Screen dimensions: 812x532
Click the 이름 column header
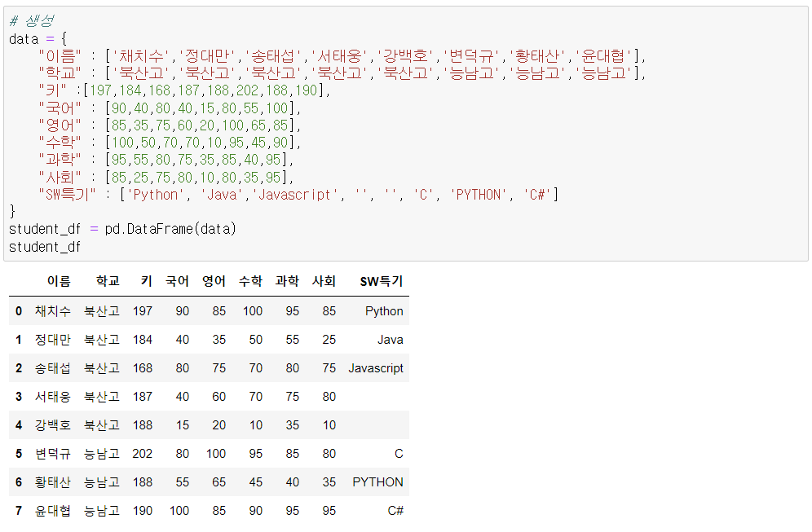(59, 282)
